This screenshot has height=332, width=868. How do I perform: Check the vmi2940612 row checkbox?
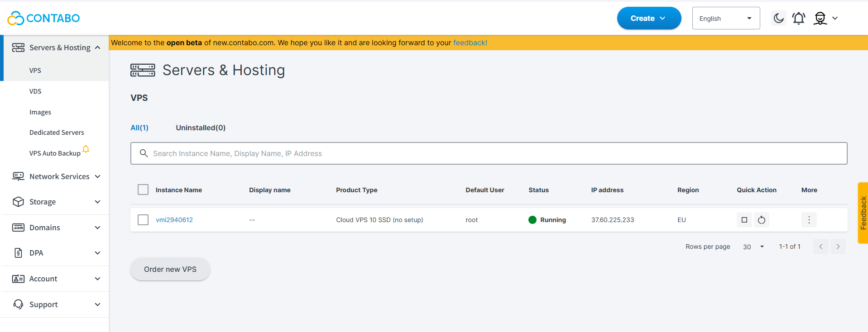(x=143, y=220)
